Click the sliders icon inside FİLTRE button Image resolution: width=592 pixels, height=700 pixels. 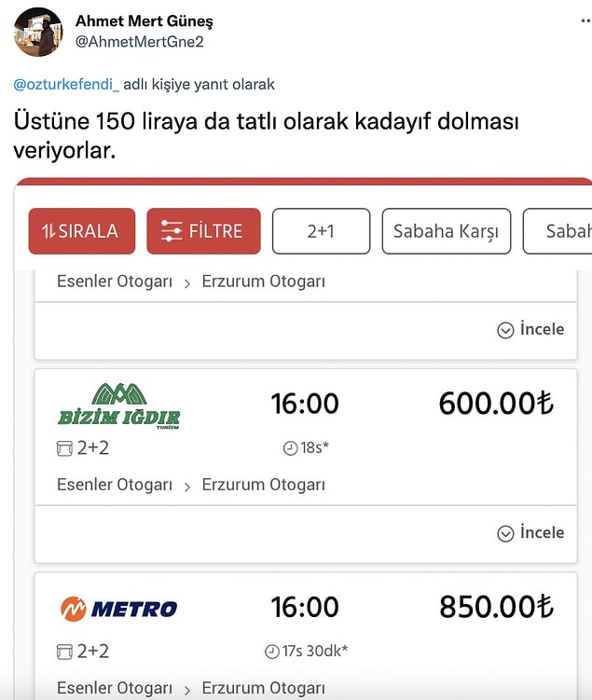172,231
